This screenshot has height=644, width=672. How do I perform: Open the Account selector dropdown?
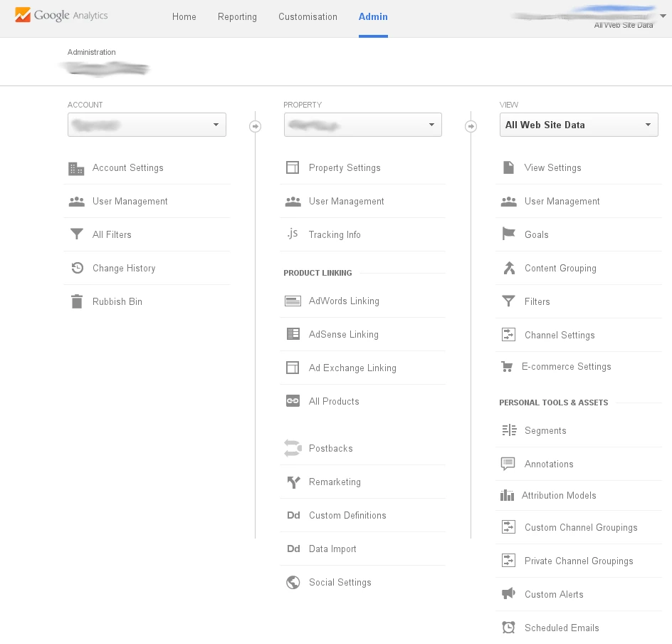click(147, 125)
